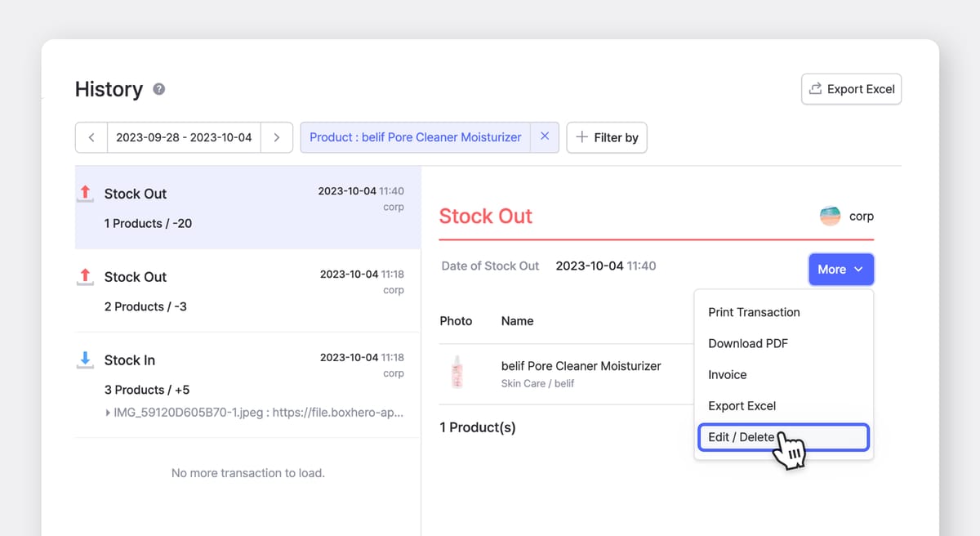This screenshot has height=536, width=980.
Task: Choose Invoice from the More menu
Action: point(727,374)
